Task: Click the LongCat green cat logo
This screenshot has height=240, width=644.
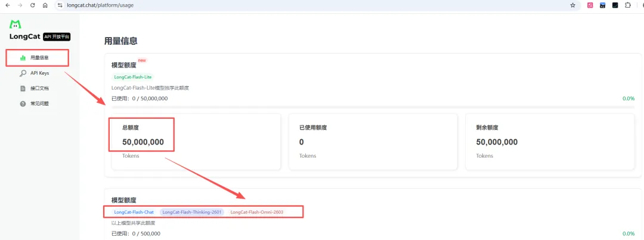Action: (16, 24)
